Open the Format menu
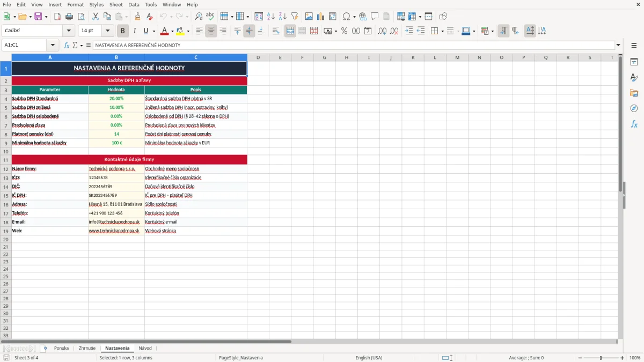Screen dimensions: 644x362 (75, 4)
